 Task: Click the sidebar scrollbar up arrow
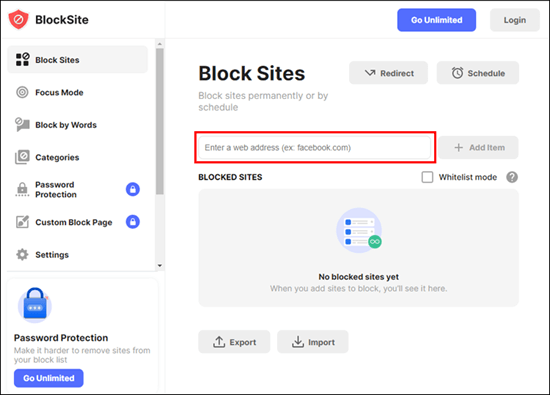pyautogui.click(x=160, y=44)
